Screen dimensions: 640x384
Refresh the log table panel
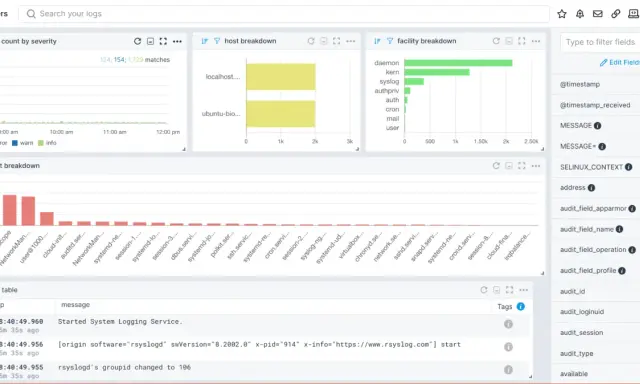pos(484,290)
